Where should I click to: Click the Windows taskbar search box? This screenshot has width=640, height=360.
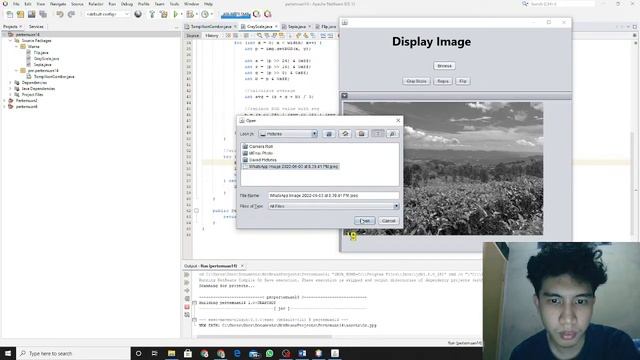pos(73,353)
